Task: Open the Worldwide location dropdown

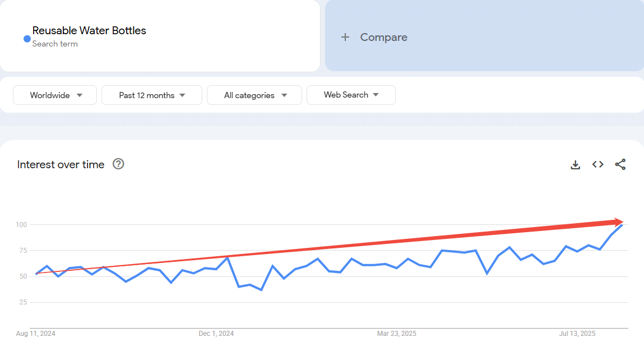Action: [x=54, y=95]
